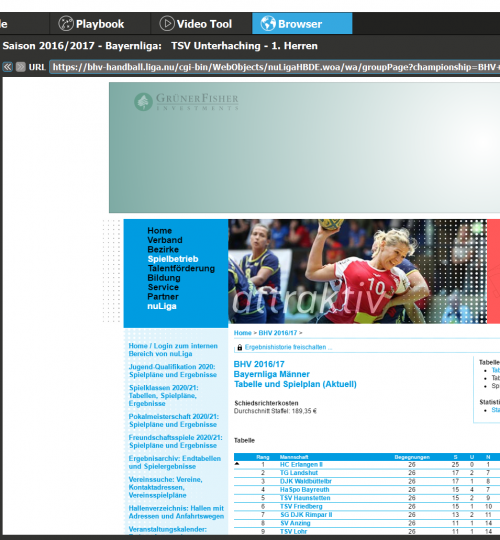The height and width of the screenshot is (540, 500).
Task: Click the Playbook tab icon
Action: point(66,24)
